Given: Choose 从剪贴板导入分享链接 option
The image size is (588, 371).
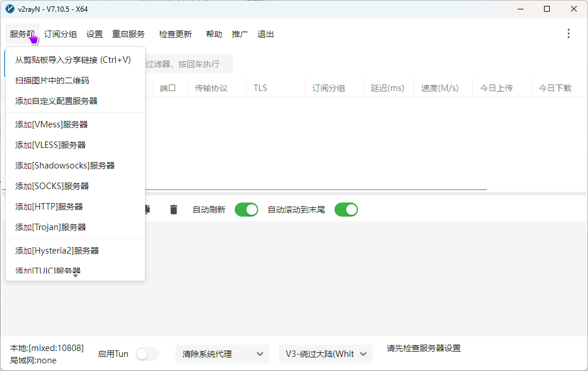Looking at the screenshot, I should pos(73,60).
